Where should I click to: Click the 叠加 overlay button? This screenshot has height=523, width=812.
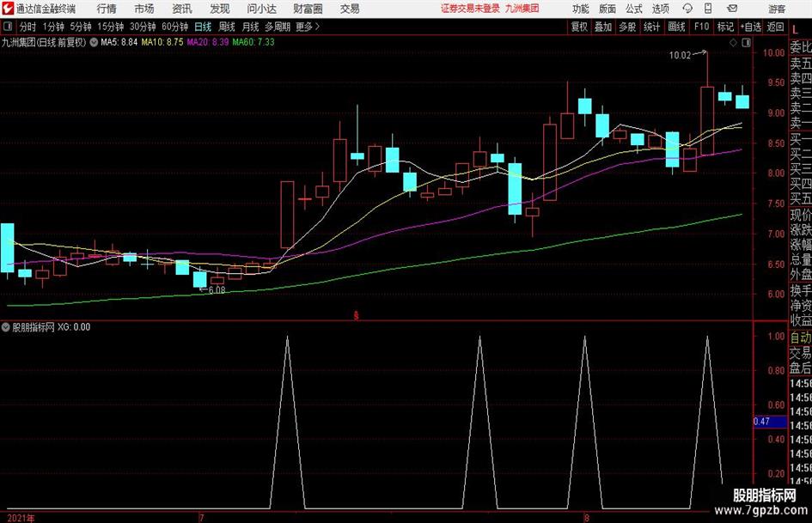click(x=603, y=27)
